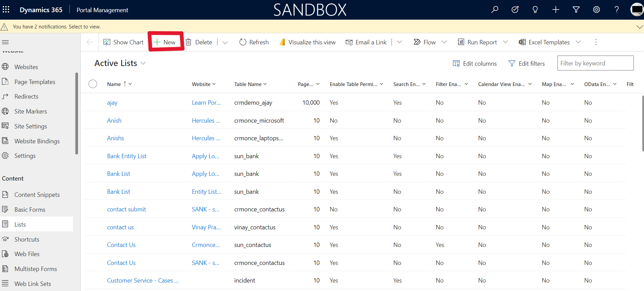Open Website Bindings in the sidebar

(x=37, y=141)
